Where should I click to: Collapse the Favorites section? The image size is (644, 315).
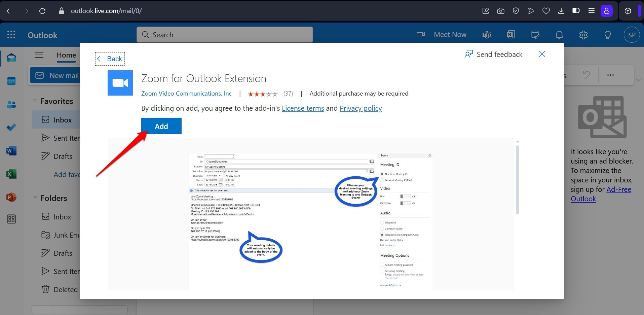click(x=35, y=101)
